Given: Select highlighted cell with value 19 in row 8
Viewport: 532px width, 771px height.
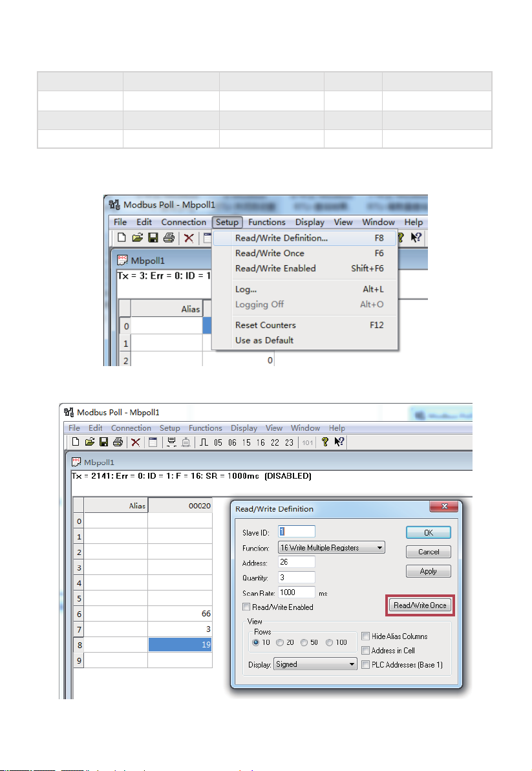Looking at the screenshot, I should click(x=180, y=645).
